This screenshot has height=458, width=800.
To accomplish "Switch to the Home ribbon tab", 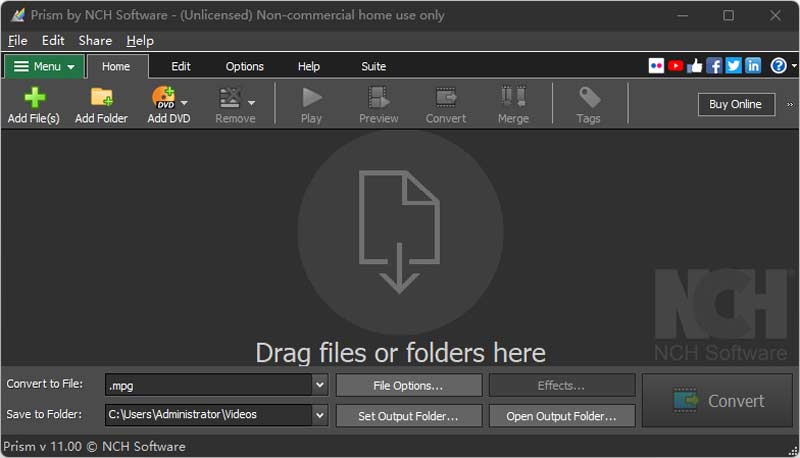I will pos(116,67).
